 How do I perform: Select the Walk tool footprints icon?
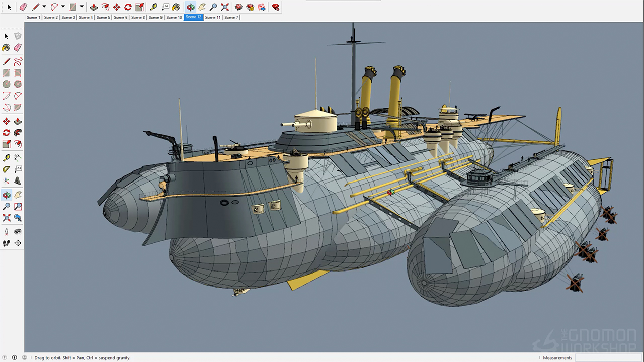(x=6, y=243)
